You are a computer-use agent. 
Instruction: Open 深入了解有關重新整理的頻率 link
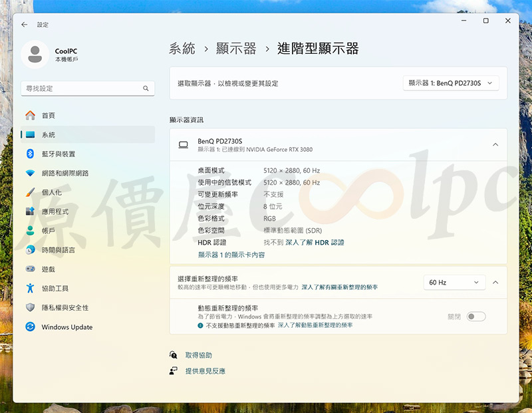[339, 287]
